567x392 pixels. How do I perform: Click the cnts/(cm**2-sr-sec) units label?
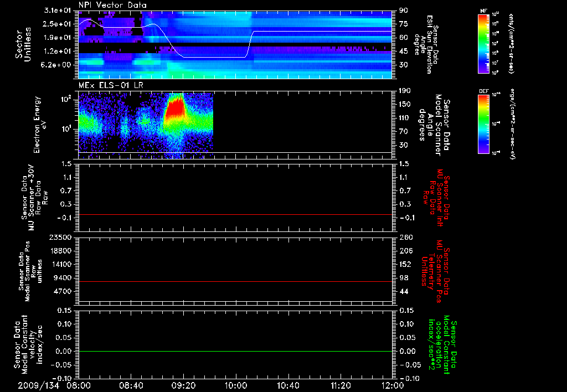point(511,44)
